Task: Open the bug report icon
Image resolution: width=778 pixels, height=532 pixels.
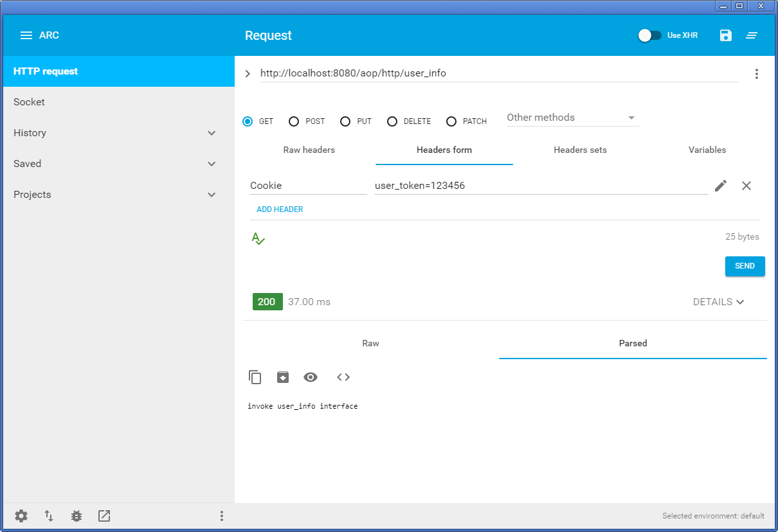Action: click(x=77, y=516)
